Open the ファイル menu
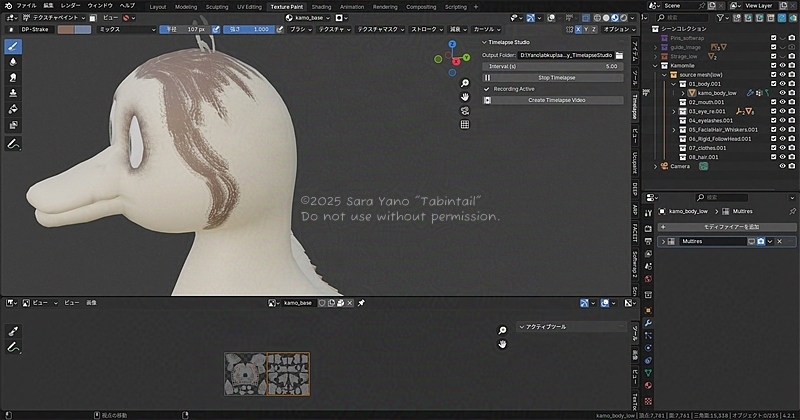This screenshot has height=420, width=800. pos(26,6)
